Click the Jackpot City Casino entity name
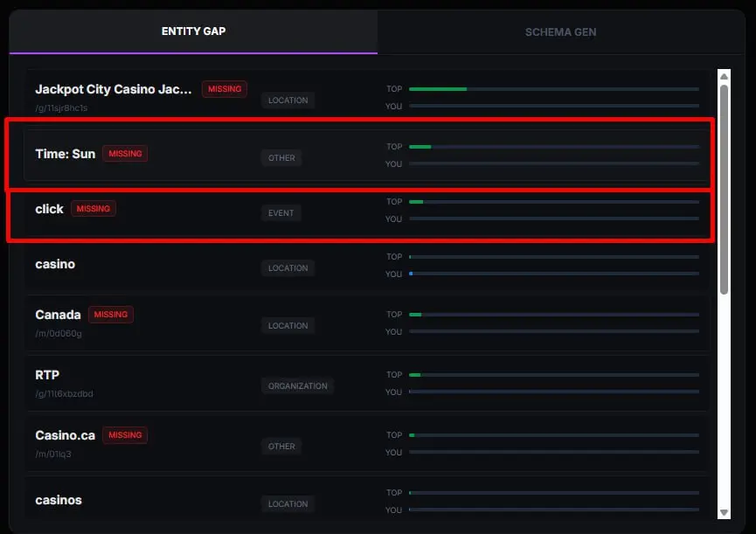This screenshot has height=534, width=756. [x=113, y=89]
